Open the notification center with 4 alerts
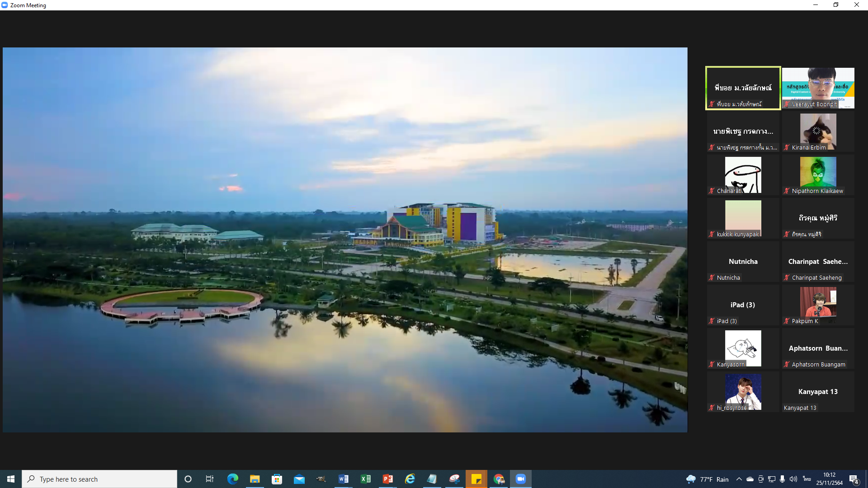This screenshot has height=488, width=868. [854, 479]
